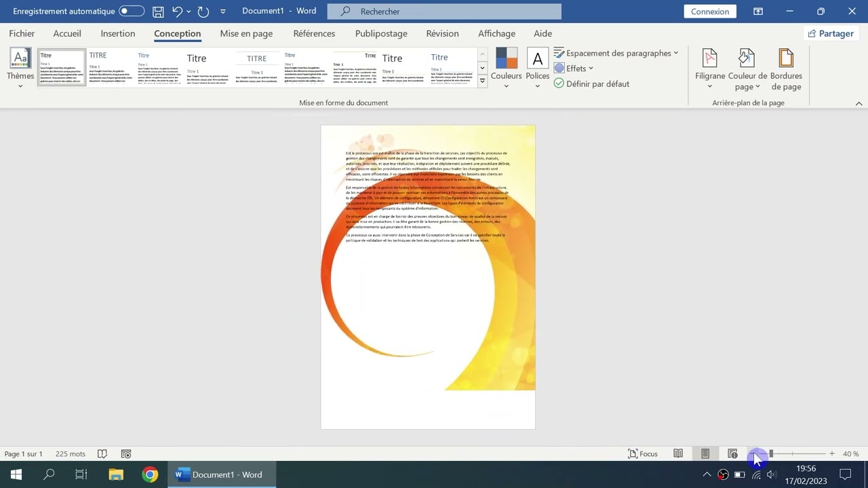Open Windows Task View
Image resolution: width=868 pixels, height=488 pixels.
click(81, 474)
